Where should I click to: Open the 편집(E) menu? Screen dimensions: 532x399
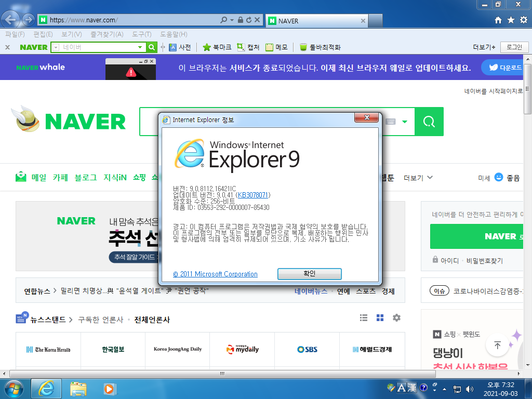pos(43,34)
